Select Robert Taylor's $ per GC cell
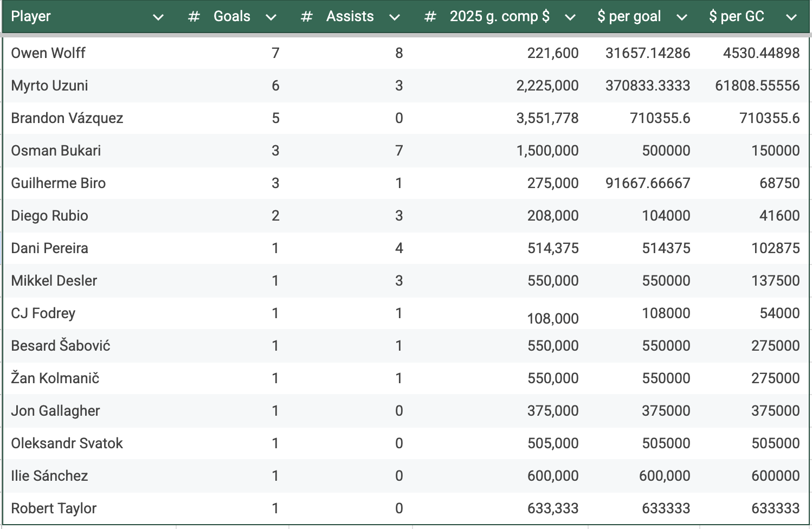Viewport: 812px width, 529px height. 775,508
